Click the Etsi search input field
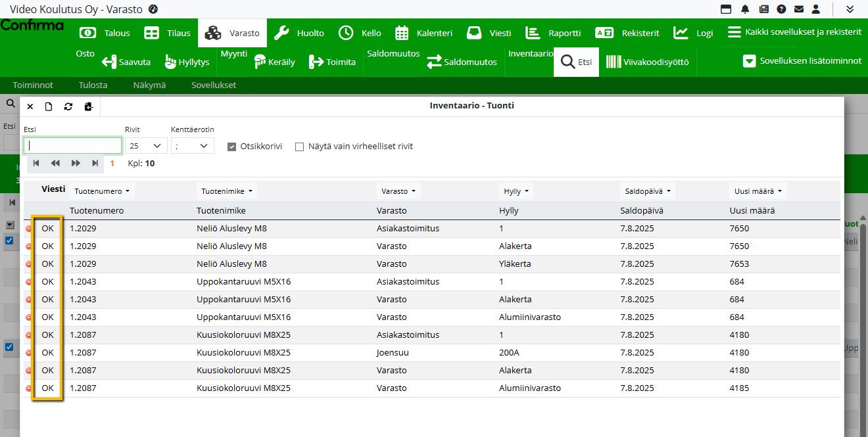868x437 pixels. (72, 145)
